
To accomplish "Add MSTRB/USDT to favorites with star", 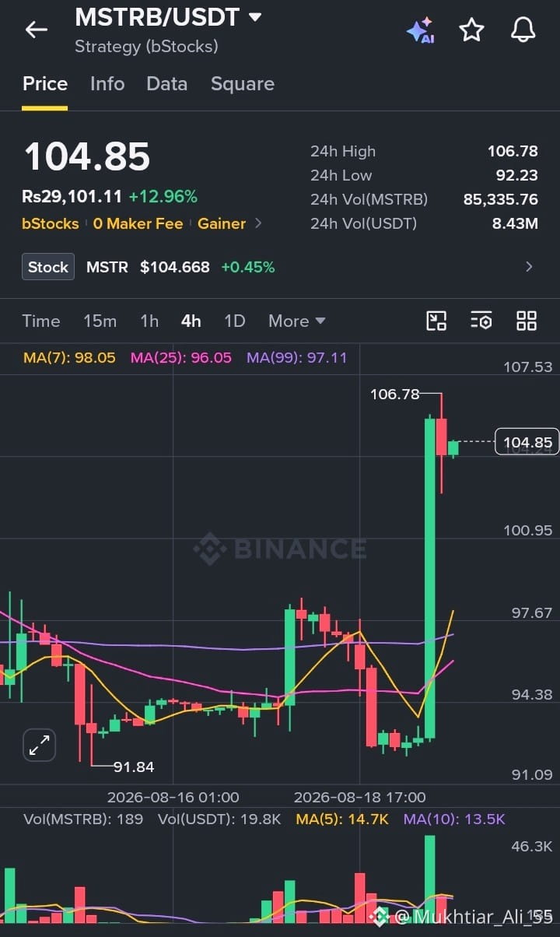I will tap(471, 30).
